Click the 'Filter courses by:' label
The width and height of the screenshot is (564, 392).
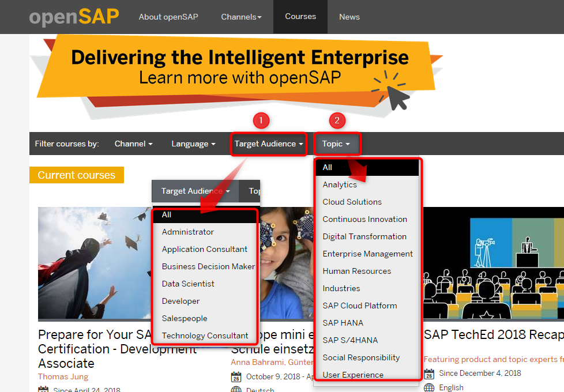tap(67, 144)
